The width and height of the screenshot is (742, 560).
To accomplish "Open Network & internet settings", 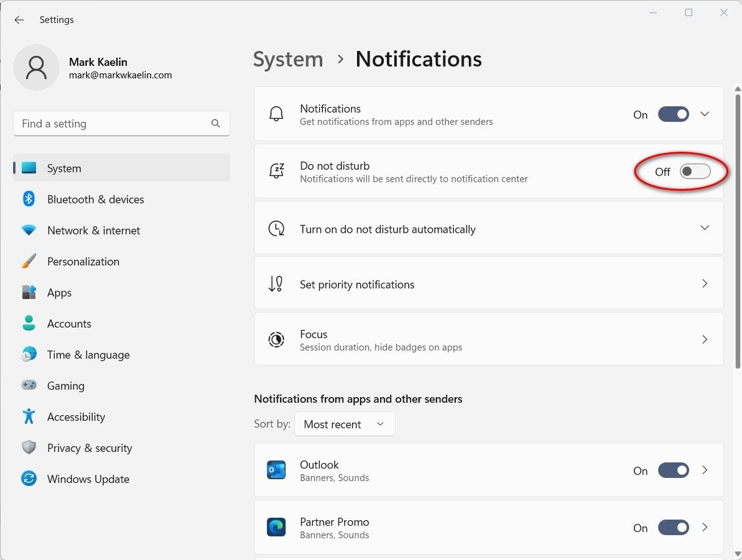I will [122, 230].
